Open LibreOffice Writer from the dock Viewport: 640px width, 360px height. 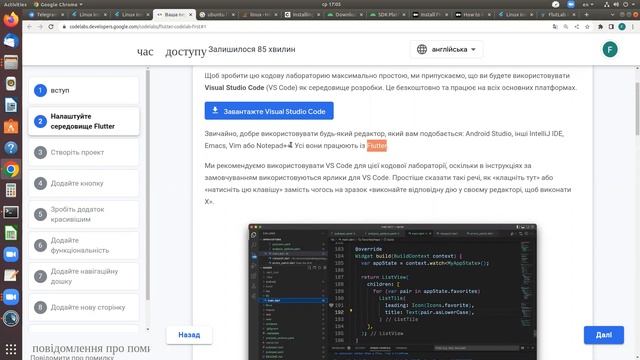tap(11, 105)
